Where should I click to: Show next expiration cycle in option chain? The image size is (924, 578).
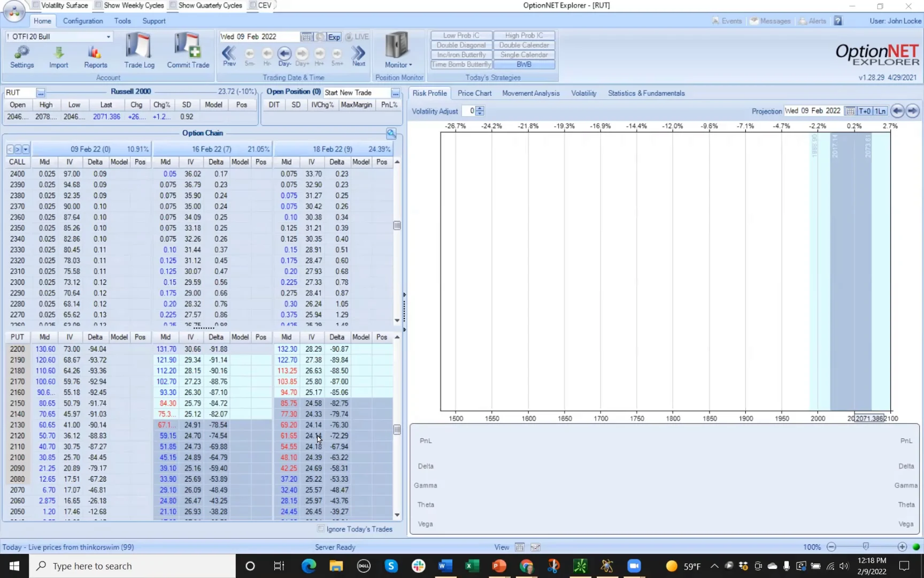(x=18, y=149)
